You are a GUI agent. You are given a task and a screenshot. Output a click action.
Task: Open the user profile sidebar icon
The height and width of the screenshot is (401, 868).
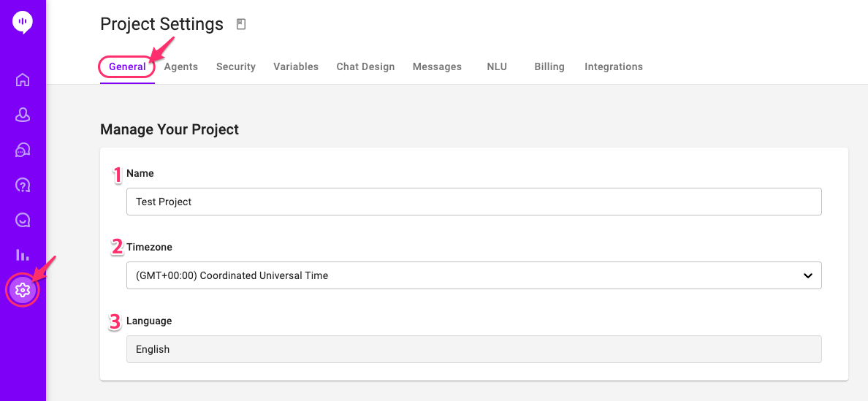23,115
